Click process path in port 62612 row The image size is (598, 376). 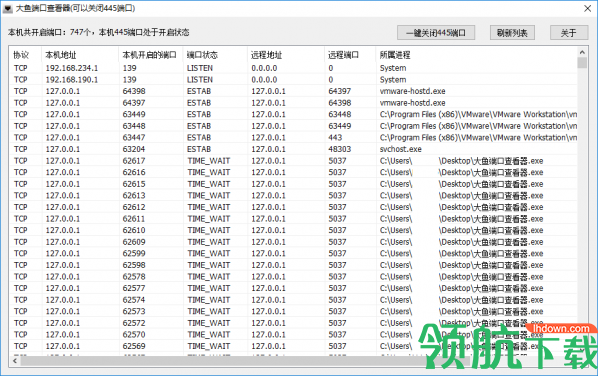(461, 207)
